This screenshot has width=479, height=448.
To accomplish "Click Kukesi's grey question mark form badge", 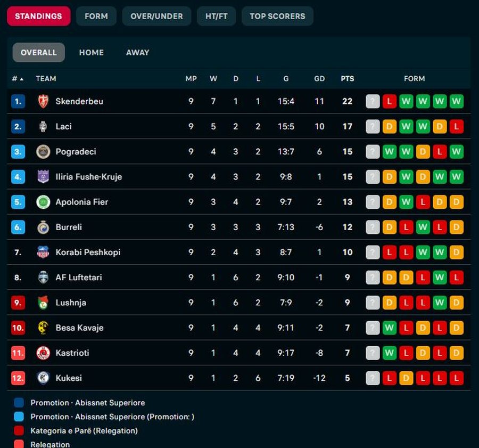I will (x=373, y=378).
